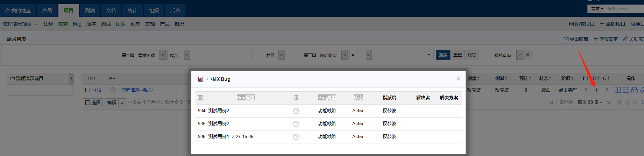Screen dimensions: 644x156
Task: Change 每页 50 条 page size
Action: point(590,102)
